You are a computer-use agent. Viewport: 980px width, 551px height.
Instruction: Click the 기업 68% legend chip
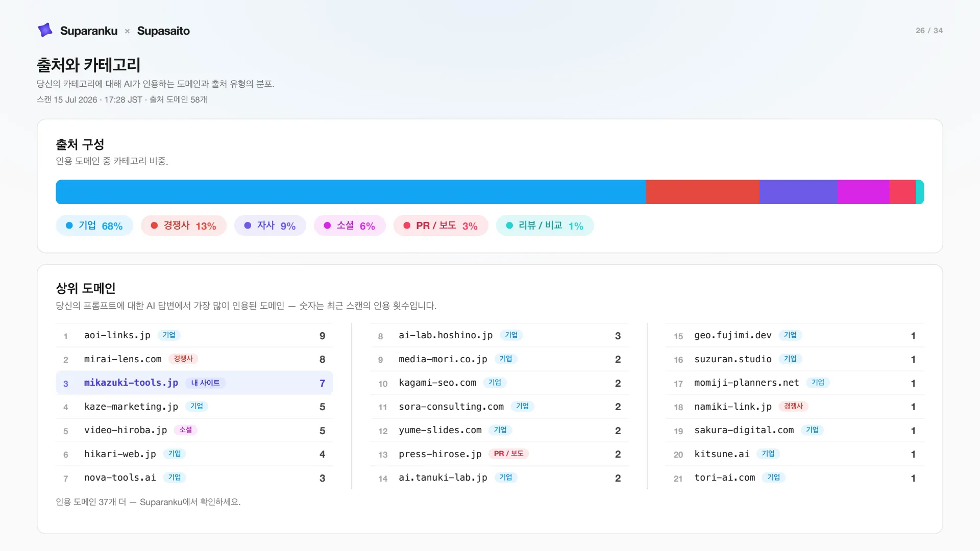coord(94,226)
